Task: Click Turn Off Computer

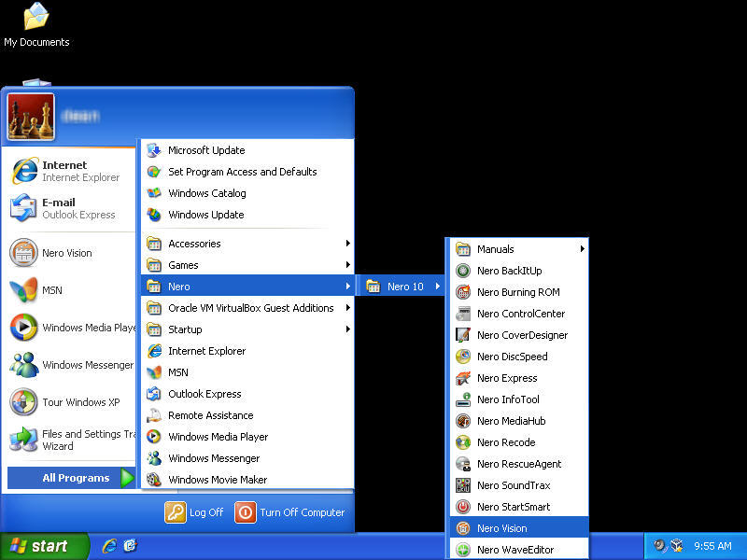Action: pos(290,512)
